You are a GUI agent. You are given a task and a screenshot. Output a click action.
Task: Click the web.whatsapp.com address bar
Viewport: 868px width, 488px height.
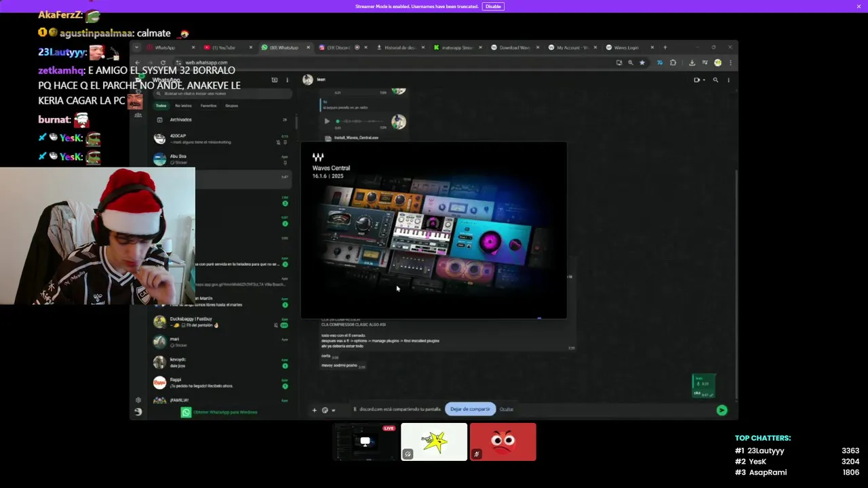[393, 62]
